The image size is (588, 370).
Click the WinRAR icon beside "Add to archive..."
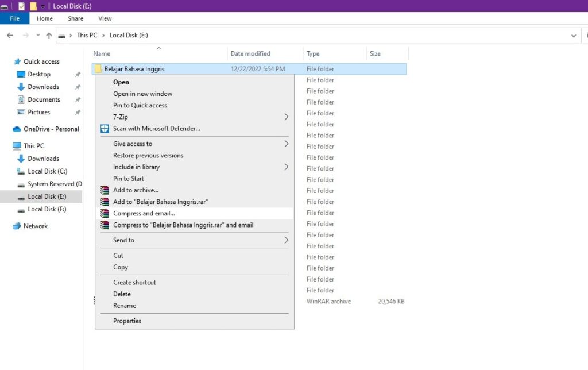(x=105, y=190)
